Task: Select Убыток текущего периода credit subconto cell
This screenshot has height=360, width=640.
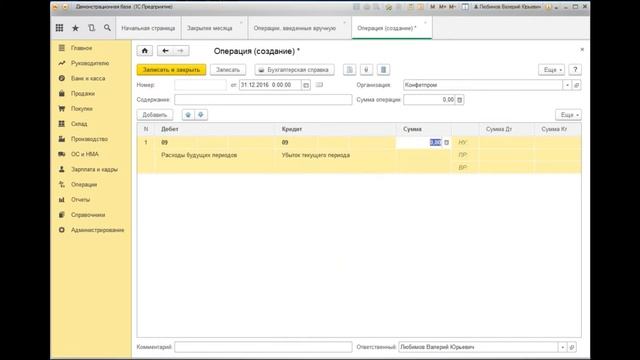Action: click(x=337, y=155)
